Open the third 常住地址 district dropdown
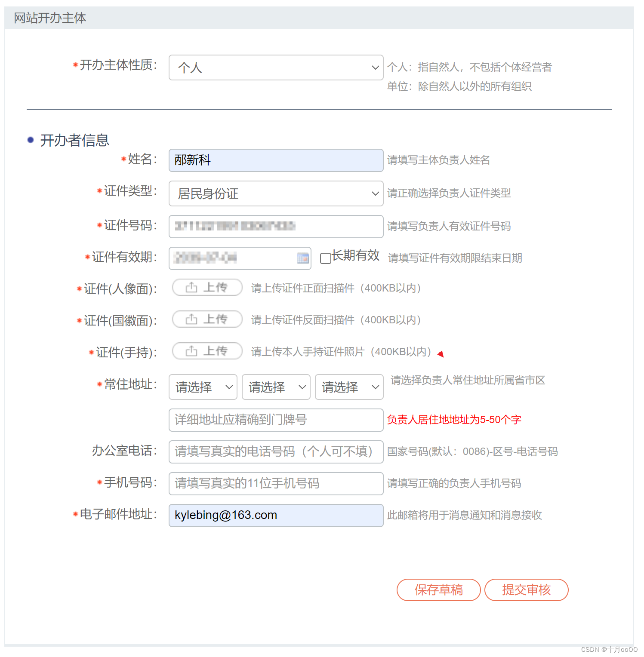 tap(349, 387)
